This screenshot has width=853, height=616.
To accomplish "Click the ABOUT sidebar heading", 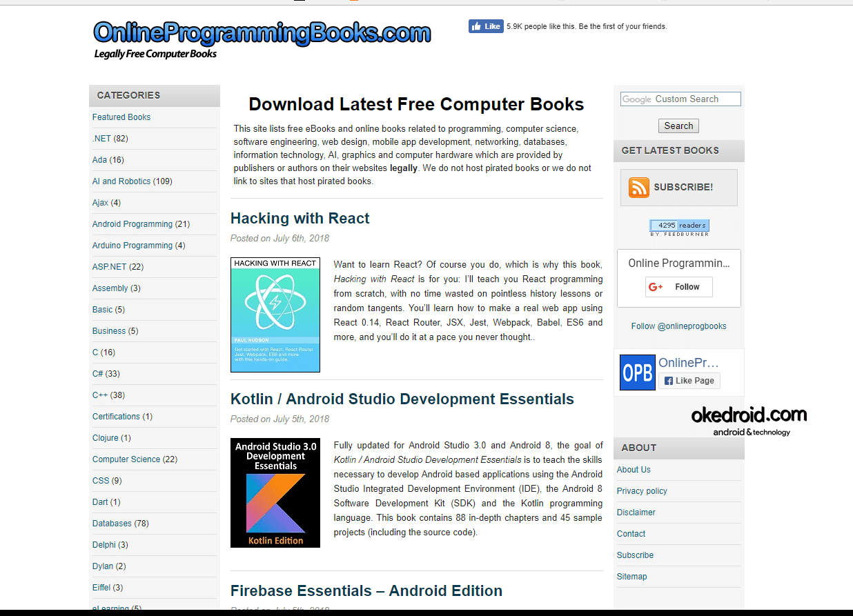I will coord(638,448).
